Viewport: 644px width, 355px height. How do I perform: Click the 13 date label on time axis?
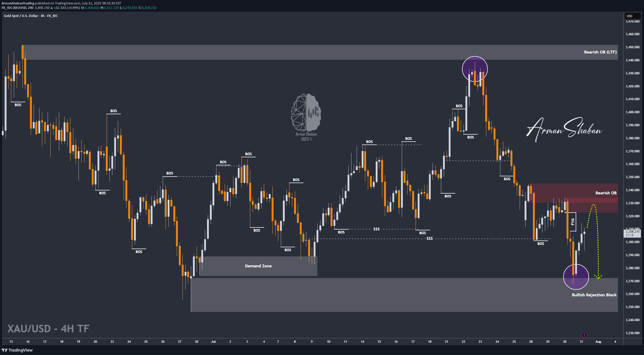point(11,341)
